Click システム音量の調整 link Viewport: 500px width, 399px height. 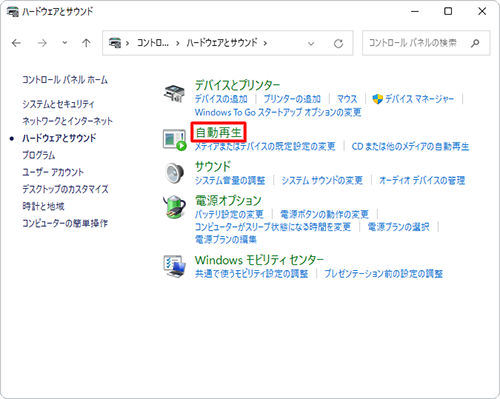(x=230, y=180)
